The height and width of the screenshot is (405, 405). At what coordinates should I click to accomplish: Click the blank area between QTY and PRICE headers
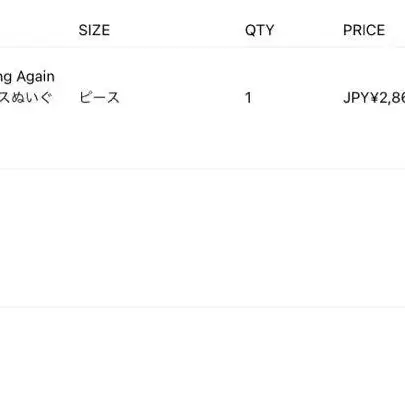point(308,30)
